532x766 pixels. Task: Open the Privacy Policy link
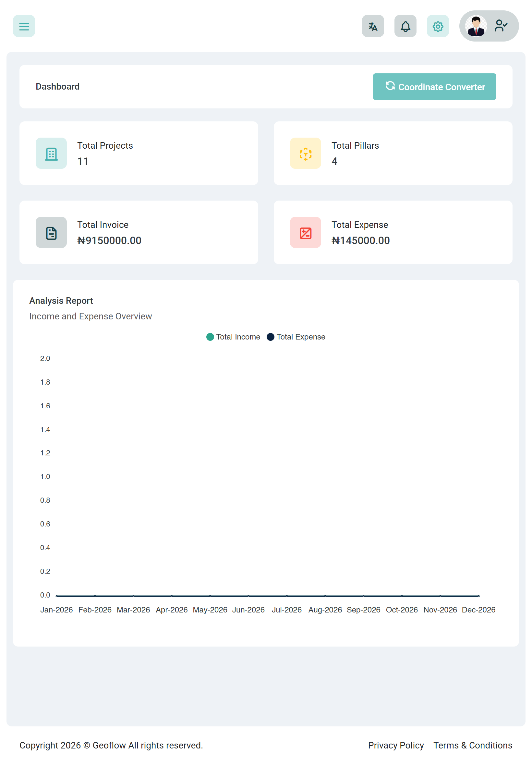pyautogui.click(x=396, y=745)
